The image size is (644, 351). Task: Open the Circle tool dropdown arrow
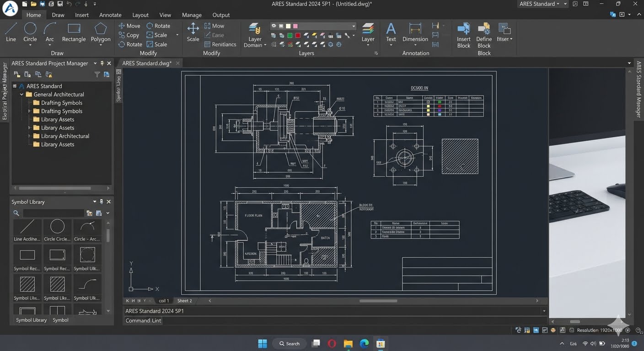30,46
